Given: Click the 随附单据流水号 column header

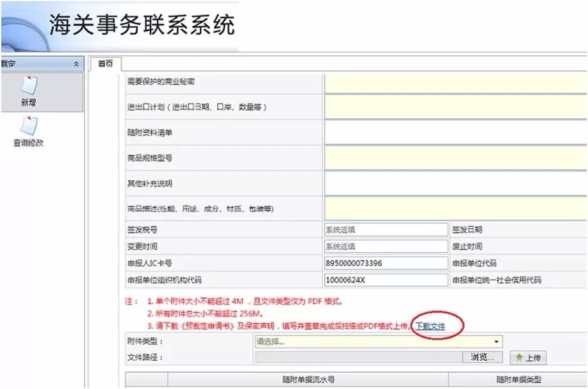Looking at the screenshot, I should click(308, 380).
